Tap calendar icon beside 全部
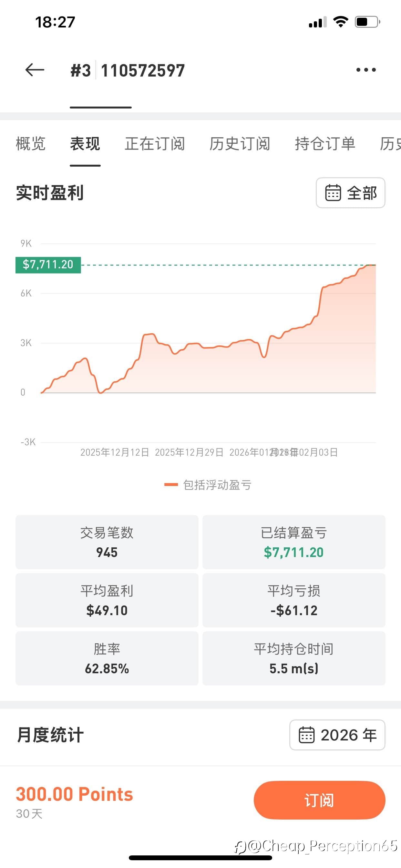This screenshot has width=401, height=868. [x=333, y=193]
